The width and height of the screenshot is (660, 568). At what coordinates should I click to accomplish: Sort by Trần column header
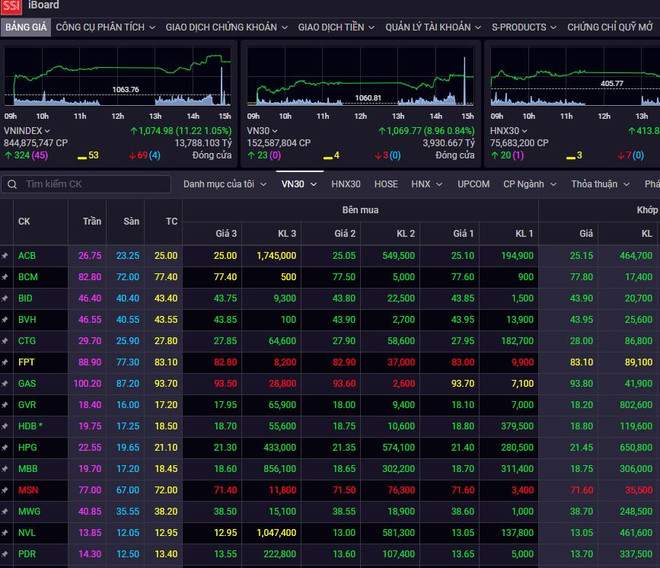click(x=92, y=221)
